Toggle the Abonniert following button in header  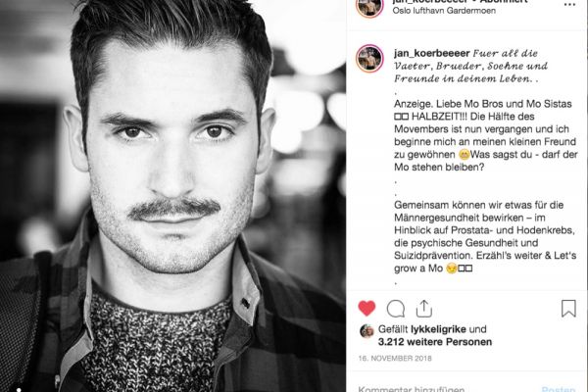(504, 2)
